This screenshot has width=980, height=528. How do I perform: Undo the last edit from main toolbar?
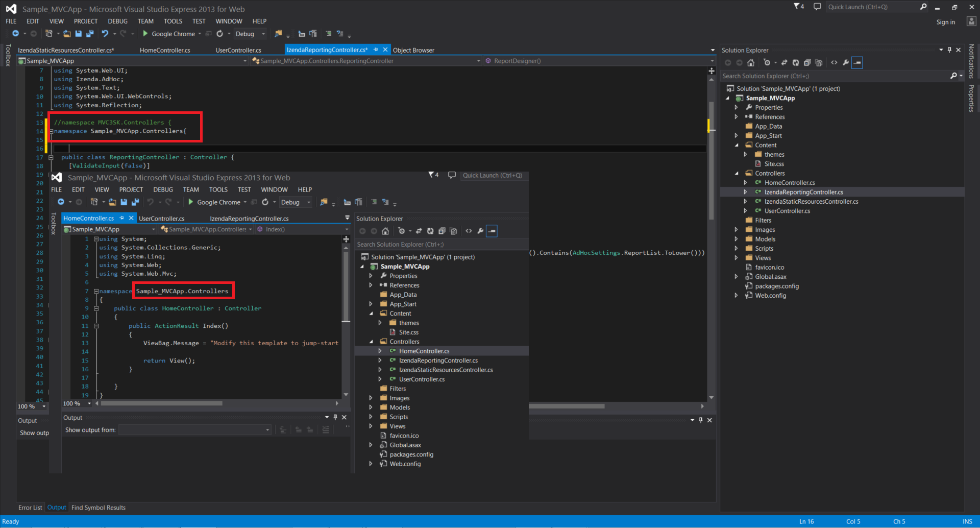click(105, 34)
